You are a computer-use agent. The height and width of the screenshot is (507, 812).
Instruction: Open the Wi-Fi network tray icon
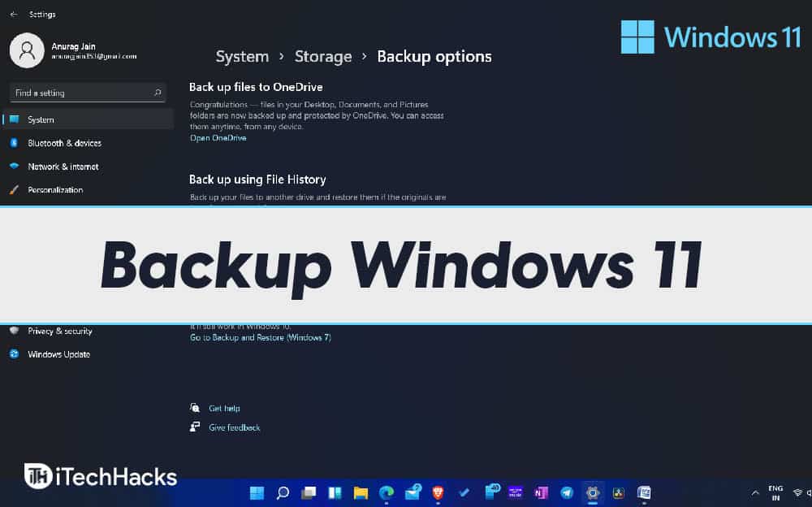[x=797, y=493]
